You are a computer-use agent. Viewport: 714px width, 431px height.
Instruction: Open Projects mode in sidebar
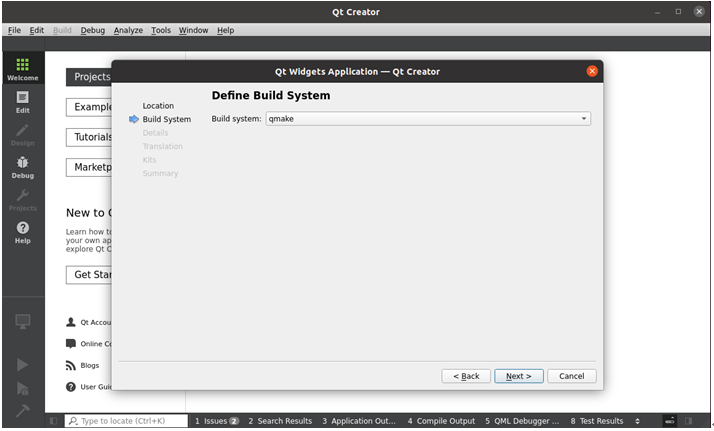click(x=23, y=200)
